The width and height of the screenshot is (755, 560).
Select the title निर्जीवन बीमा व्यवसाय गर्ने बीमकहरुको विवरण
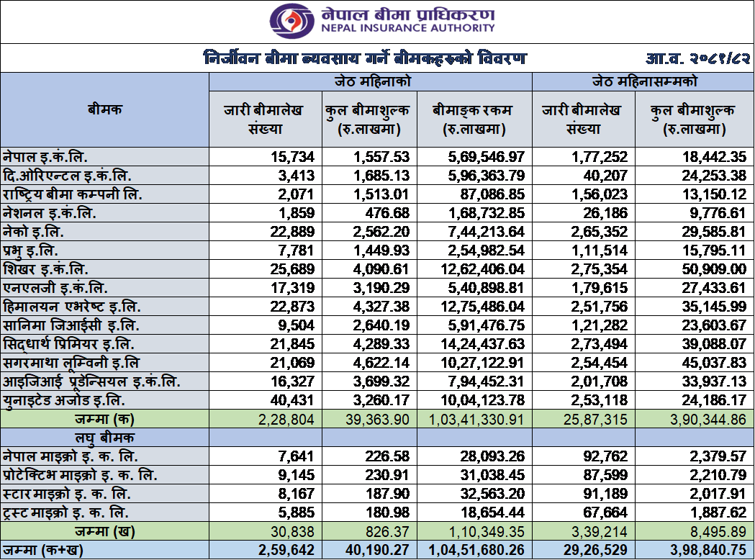[x=365, y=58]
